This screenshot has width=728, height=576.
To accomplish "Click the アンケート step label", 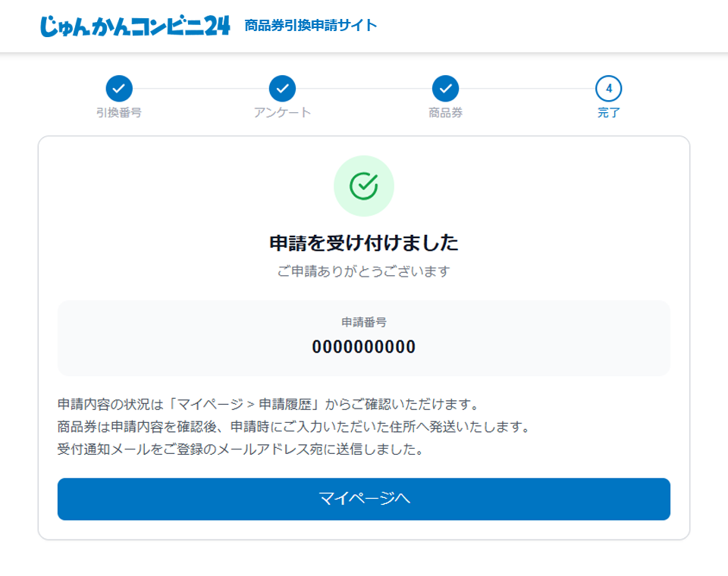I will pos(282,113).
